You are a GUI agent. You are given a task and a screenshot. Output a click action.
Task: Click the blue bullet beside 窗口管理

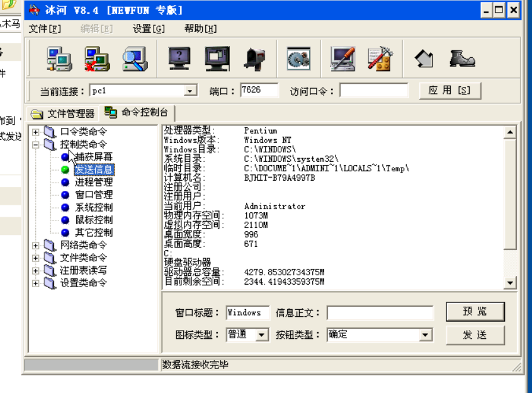click(65, 195)
